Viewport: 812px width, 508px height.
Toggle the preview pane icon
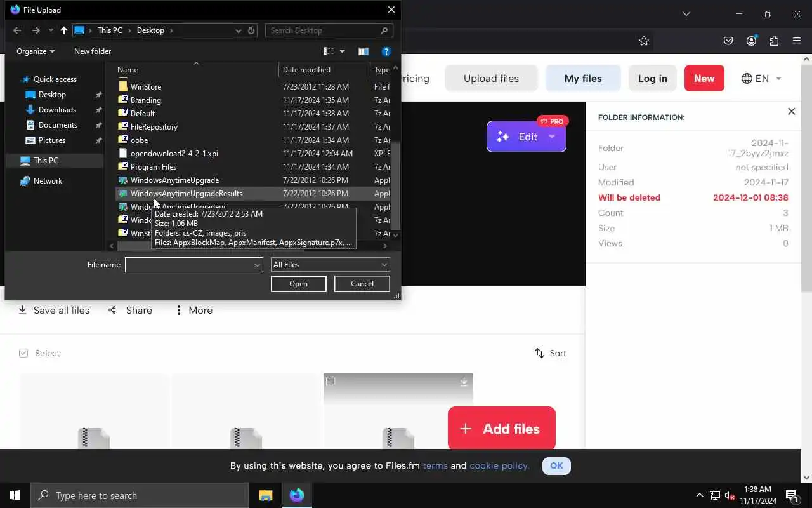pos(363,51)
